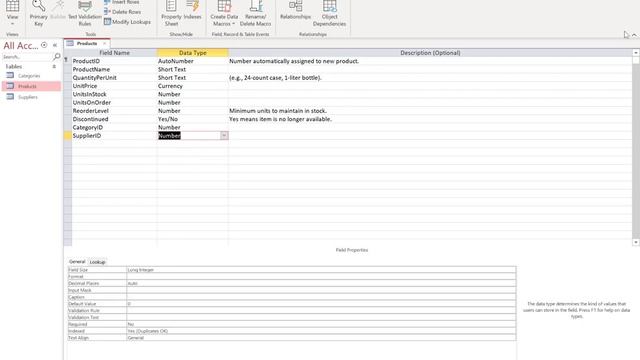Open the Relationships window
This screenshot has width=640, height=360.
pos(296,11)
